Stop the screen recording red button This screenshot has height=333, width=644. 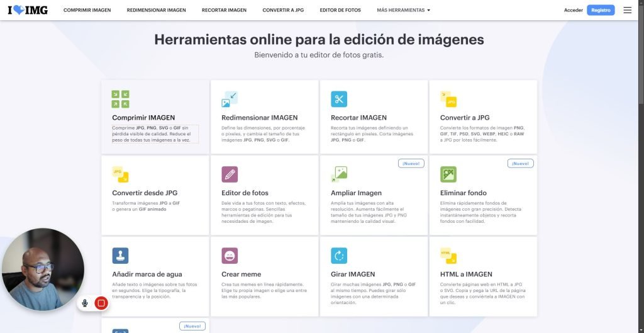[x=101, y=303]
